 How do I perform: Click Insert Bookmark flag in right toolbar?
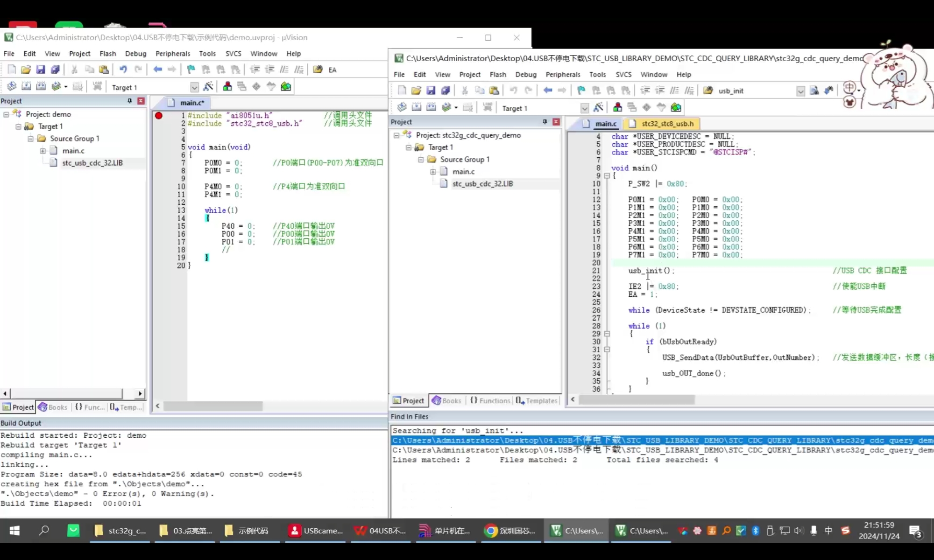[x=581, y=91]
